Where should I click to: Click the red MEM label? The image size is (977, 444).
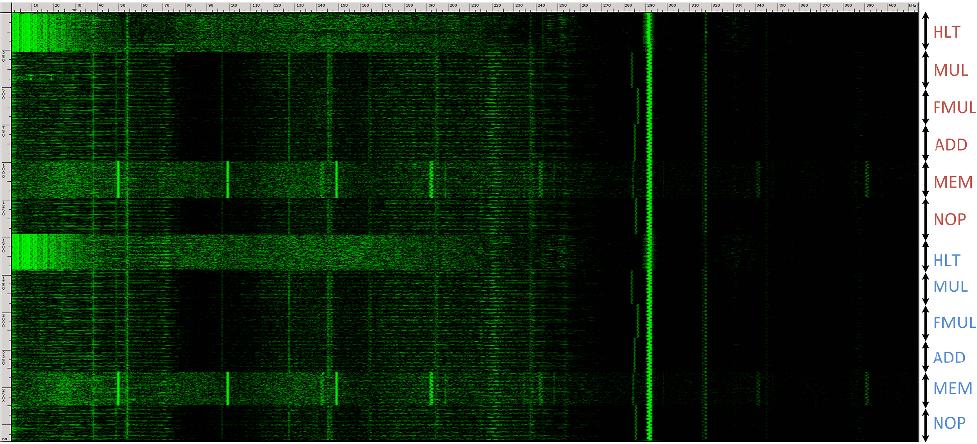point(952,183)
